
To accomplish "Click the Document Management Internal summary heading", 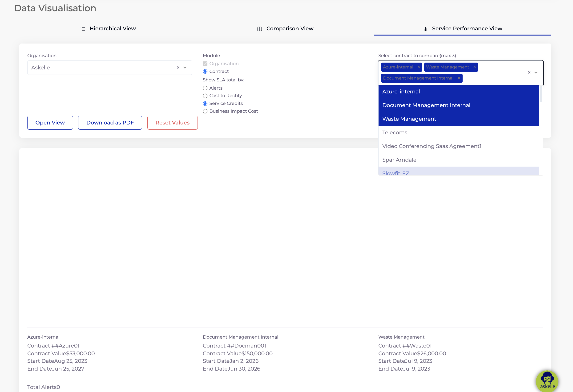I will click(x=240, y=337).
